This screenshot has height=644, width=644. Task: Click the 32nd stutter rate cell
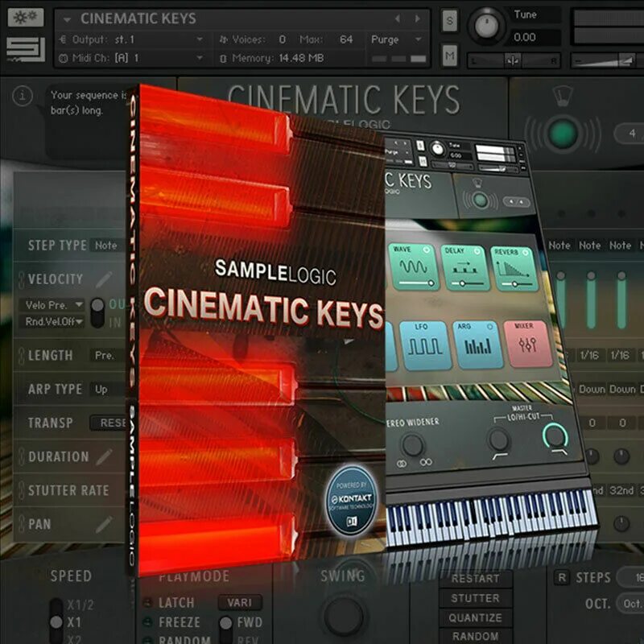click(621, 490)
